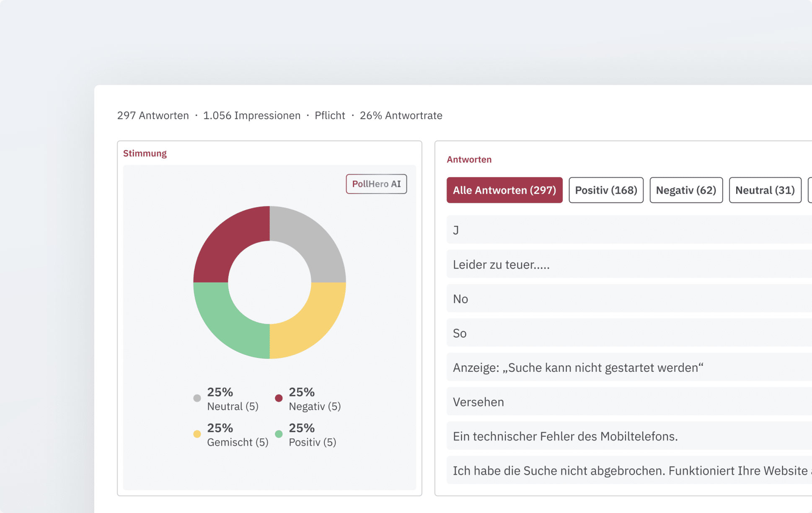Image resolution: width=812 pixels, height=513 pixels.
Task: Click the gray Neutral legend dot
Action: pyautogui.click(x=197, y=398)
